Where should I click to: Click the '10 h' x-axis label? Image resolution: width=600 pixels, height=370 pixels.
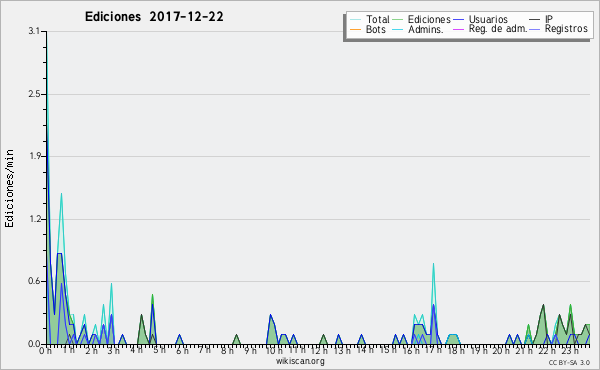tap(274, 351)
